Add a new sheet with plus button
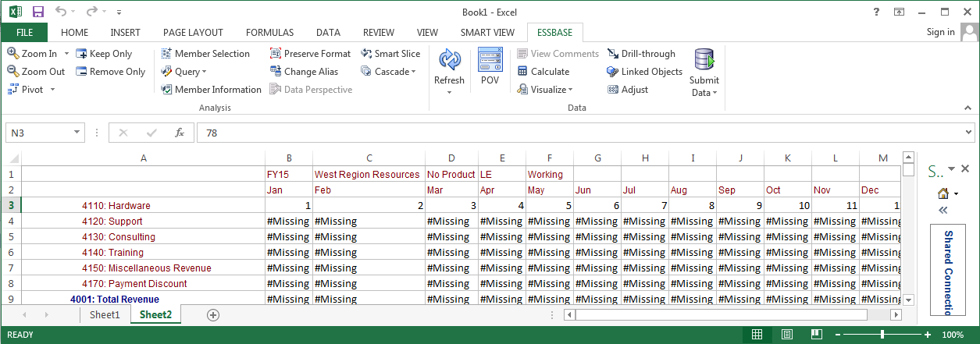This screenshot has height=344, width=980. 213,314
